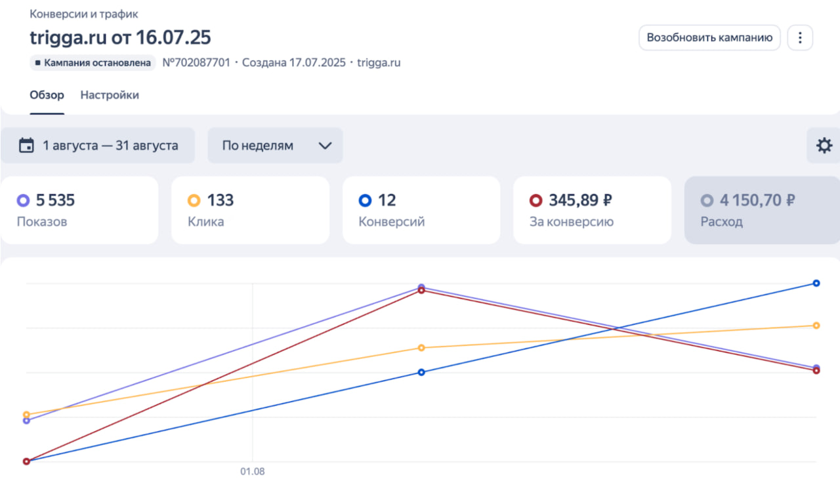Expand the По неделям grouping dropdown
The height and width of the screenshot is (504, 840).
(x=275, y=146)
